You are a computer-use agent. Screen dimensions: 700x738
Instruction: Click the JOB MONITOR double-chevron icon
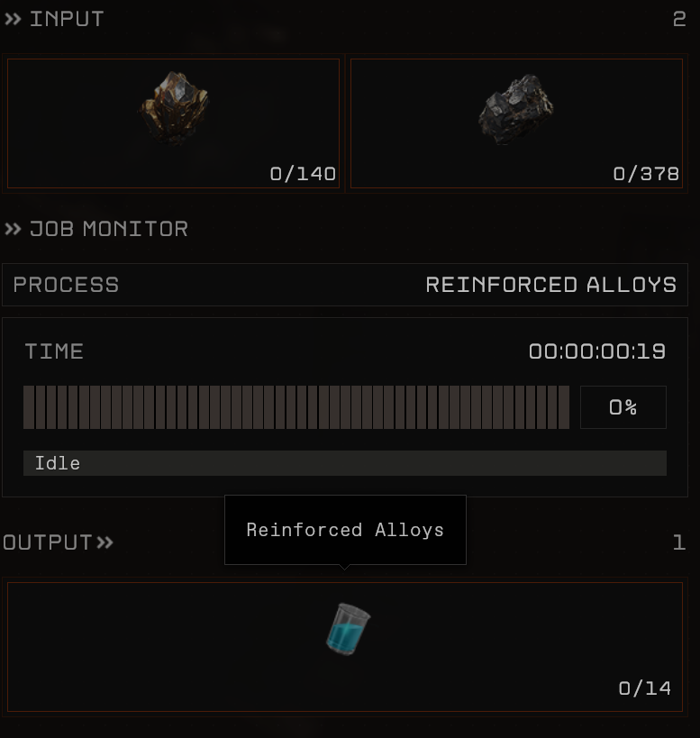click(x=13, y=229)
